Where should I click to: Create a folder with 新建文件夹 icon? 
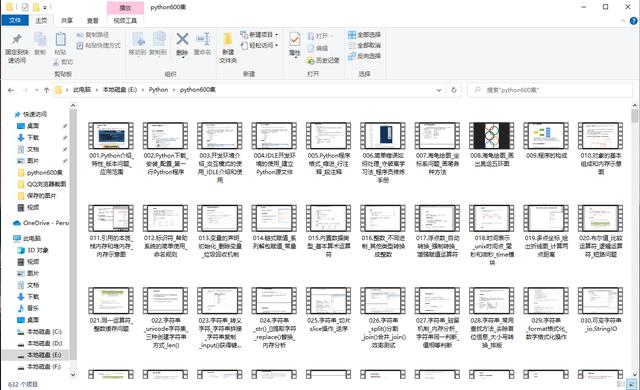pyautogui.click(x=228, y=39)
